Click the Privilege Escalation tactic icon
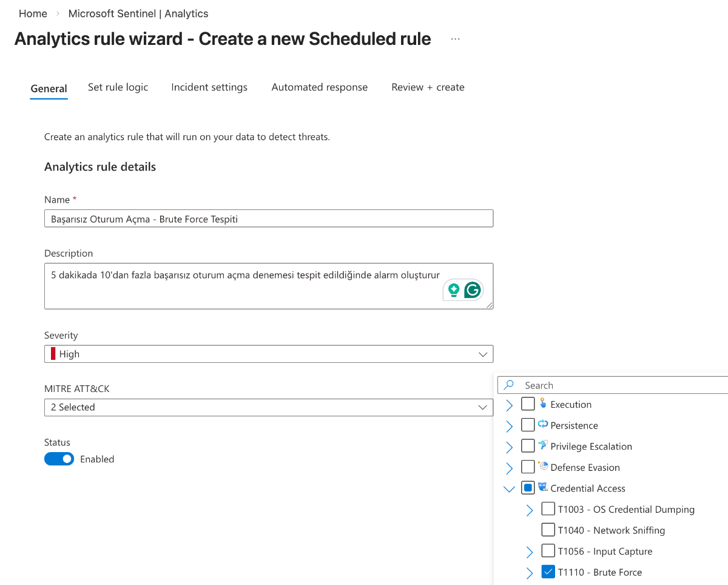Image resolution: width=728 pixels, height=585 pixels. 543,445
